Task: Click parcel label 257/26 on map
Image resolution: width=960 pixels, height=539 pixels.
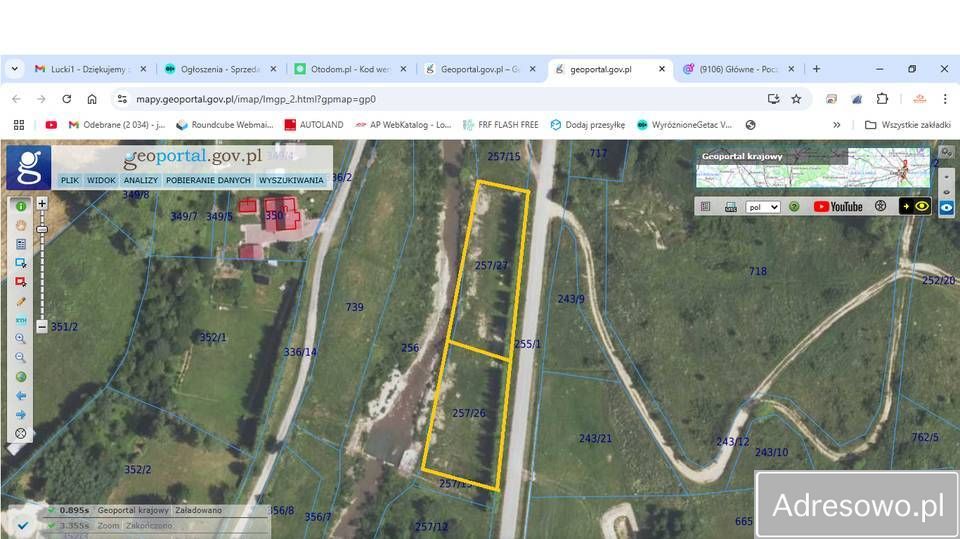Action: point(469,413)
